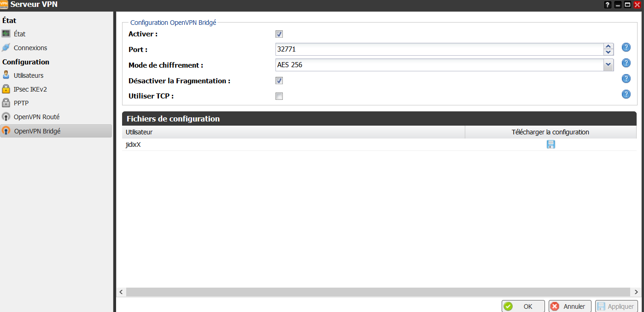The image size is (644, 312).
Task: Maximize the Serveur VPN window
Action: click(627, 5)
